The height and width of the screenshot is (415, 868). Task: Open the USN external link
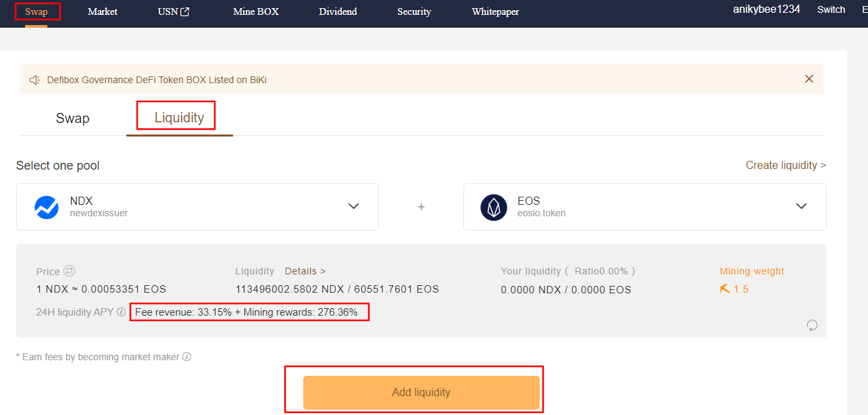pyautogui.click(x=174, y=11)
